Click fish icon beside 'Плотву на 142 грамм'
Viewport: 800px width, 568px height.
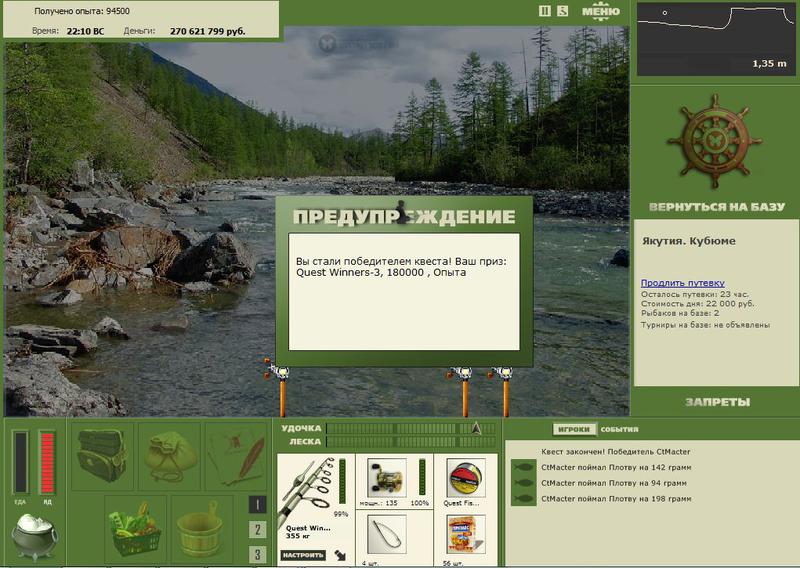pyautogui.click(x=523, y=467)
